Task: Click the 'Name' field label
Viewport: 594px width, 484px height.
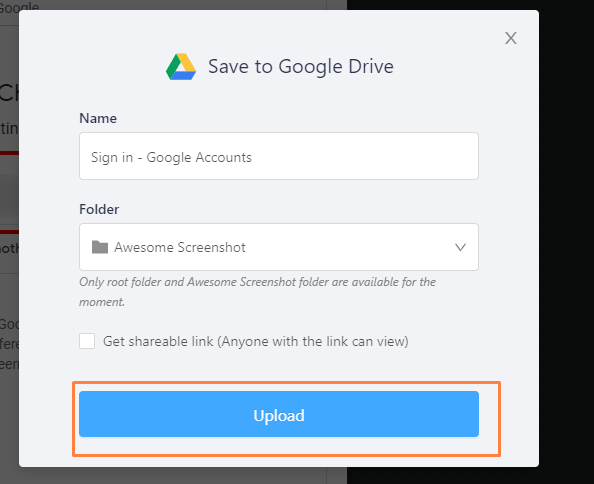Action: coord(98,118)
